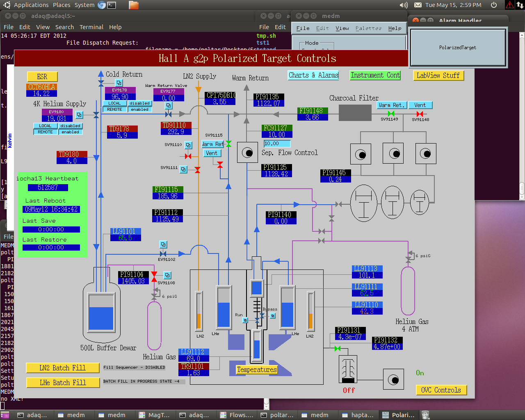
Task: Open related display icon for SV91108
Action: coord(167,275)
